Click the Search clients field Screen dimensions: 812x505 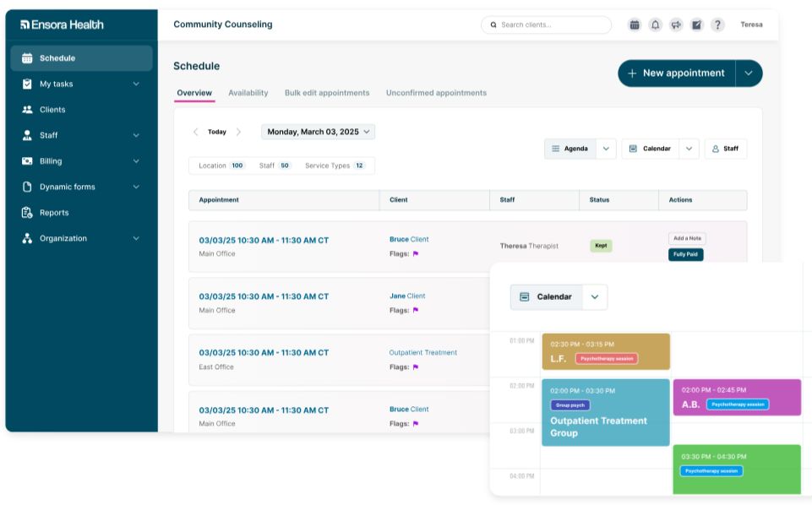click(547, 24)
